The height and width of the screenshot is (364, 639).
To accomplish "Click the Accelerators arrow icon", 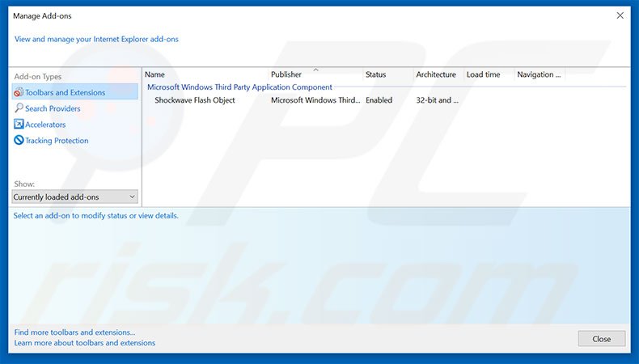I will pos(19,124).
